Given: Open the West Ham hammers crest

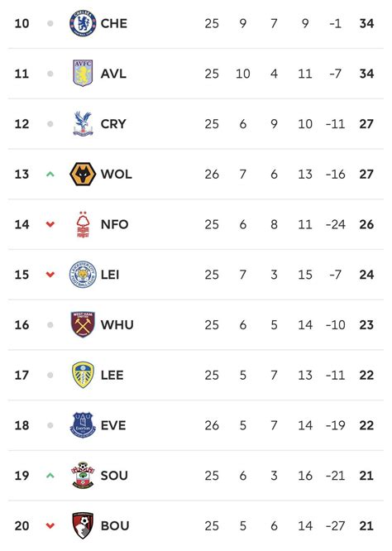Looking at the screenshot, I should (x=83, y=324).
